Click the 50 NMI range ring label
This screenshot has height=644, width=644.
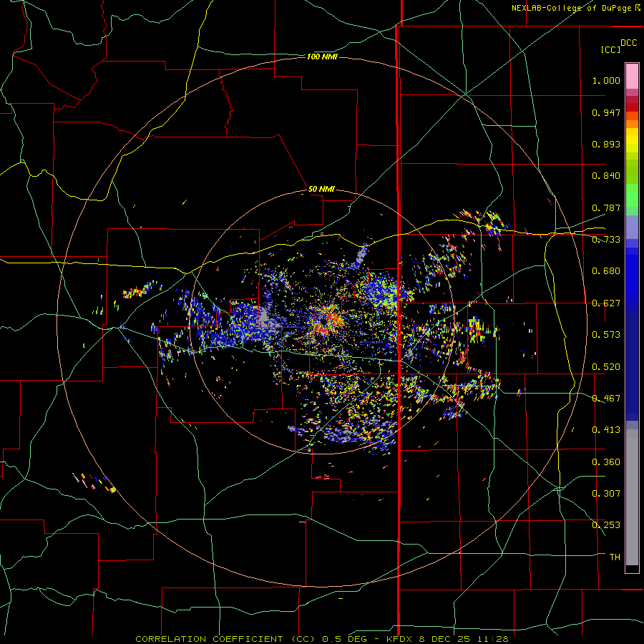(x=321, y=189)
